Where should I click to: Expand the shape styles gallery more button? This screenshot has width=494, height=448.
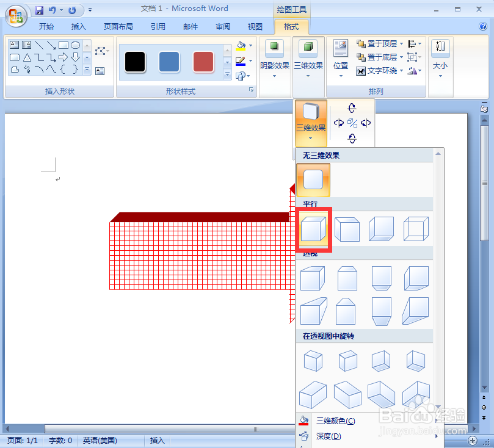228,74
